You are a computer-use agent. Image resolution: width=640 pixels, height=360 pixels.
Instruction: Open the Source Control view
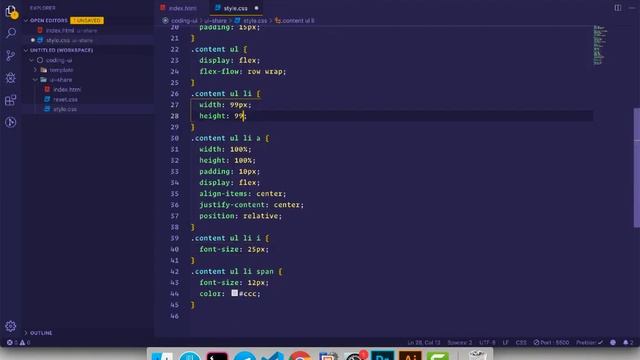11,56
